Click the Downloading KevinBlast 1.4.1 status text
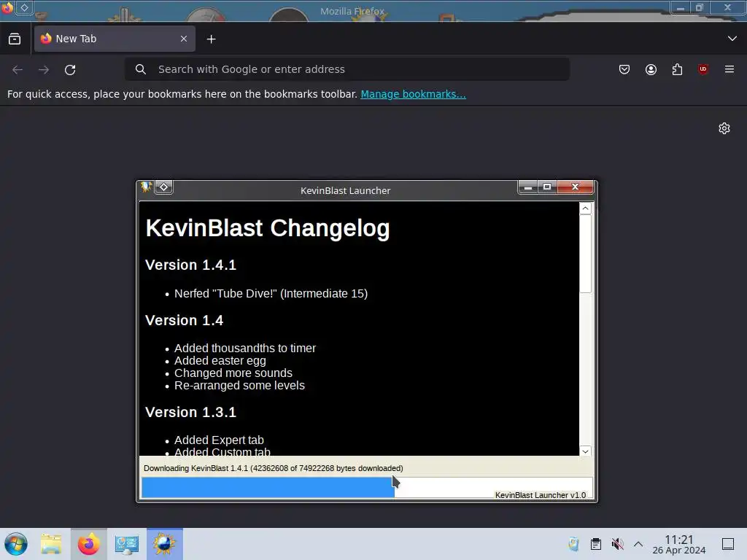Screen dimensions: 747x560 coord(273,468)
